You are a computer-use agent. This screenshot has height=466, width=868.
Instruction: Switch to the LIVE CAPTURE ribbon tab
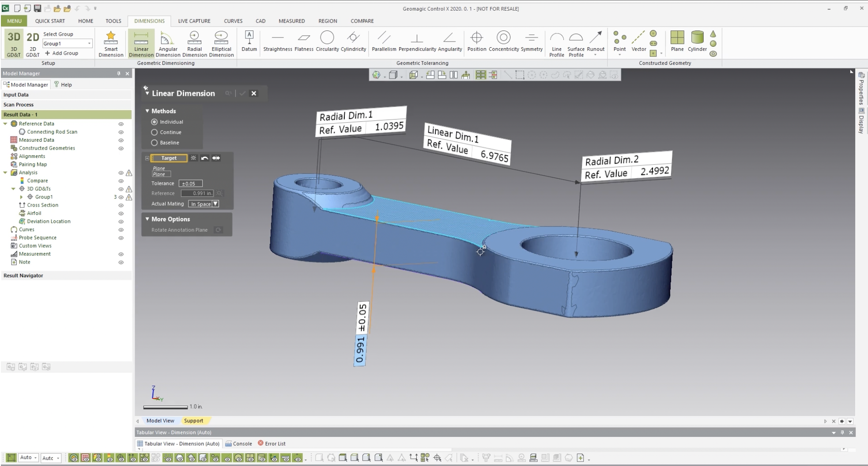(x=194, y=21)
